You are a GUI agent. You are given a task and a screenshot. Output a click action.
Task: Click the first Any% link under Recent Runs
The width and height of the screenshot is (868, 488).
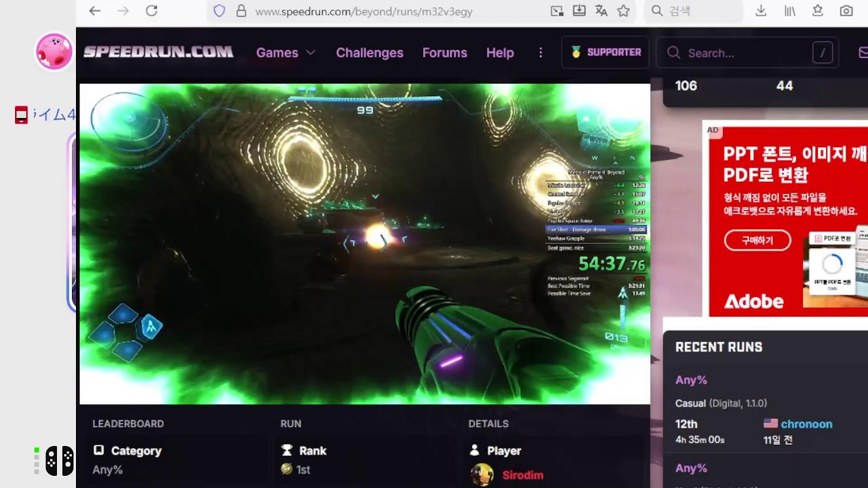point(691,380)
